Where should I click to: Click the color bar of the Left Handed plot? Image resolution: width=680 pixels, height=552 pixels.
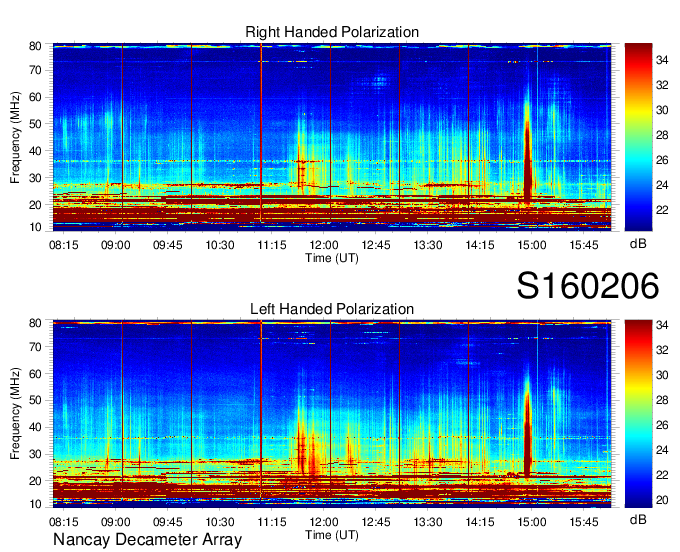[x=638, y=414]
